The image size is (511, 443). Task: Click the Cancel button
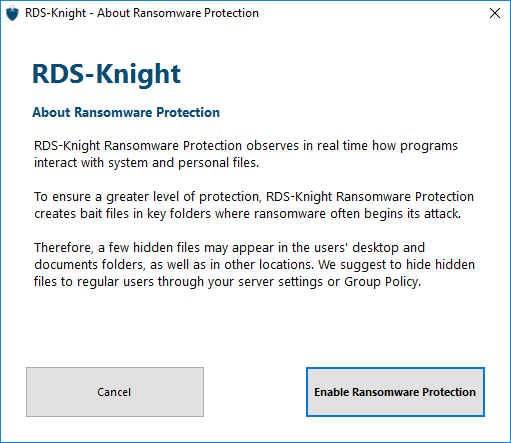pyautogui.click(x=115, y=392)
